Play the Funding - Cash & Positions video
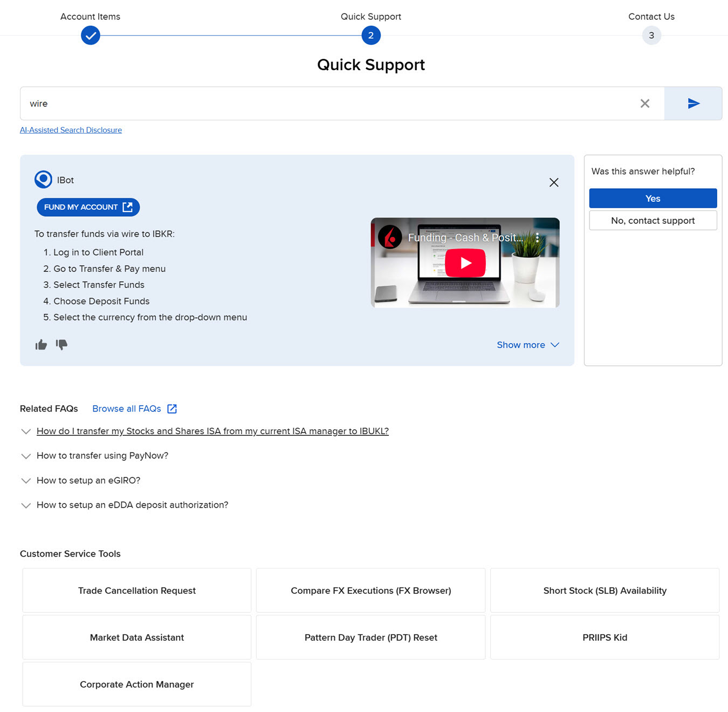Viewport: 728px width, 712px height. coord(465,263)
